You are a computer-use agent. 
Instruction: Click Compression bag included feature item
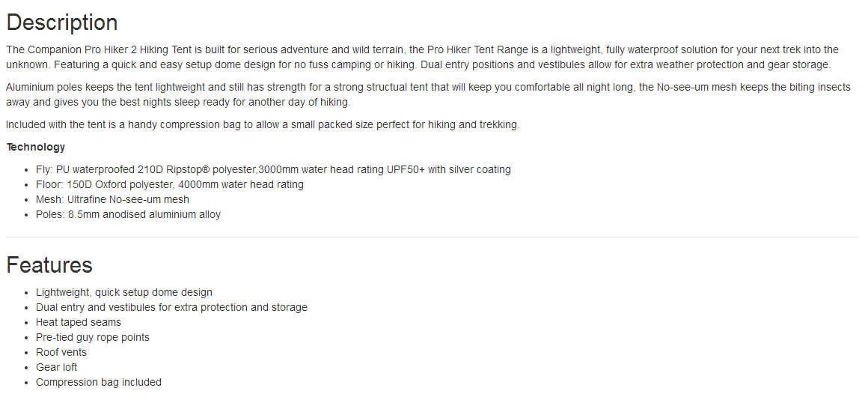point(99,382)
